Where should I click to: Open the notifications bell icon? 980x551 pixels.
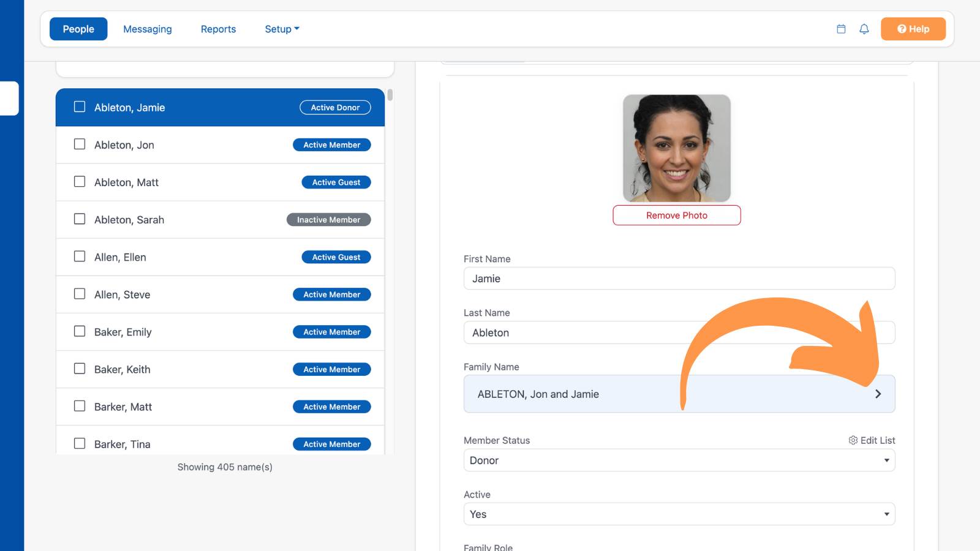864,29
